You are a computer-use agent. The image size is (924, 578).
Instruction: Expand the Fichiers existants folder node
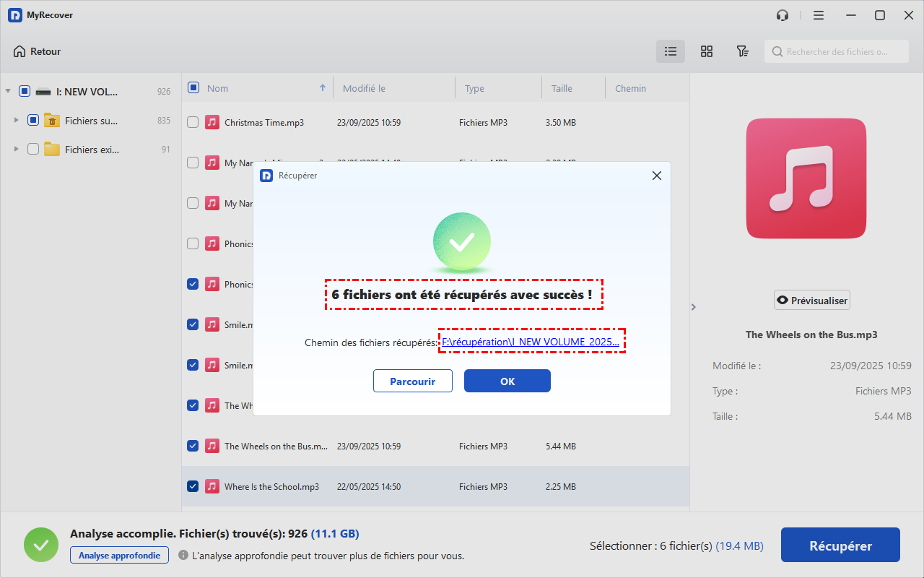click(17, 150)
